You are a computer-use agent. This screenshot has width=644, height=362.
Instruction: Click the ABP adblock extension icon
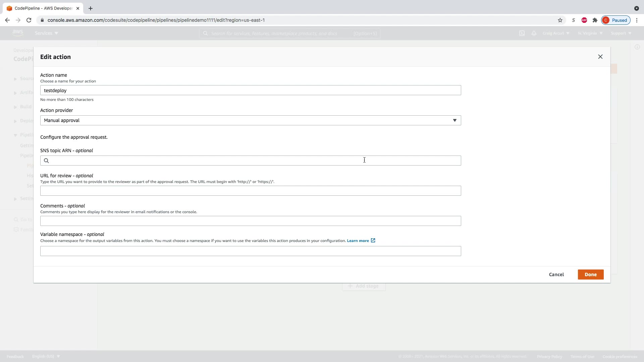tap(584, 20)
